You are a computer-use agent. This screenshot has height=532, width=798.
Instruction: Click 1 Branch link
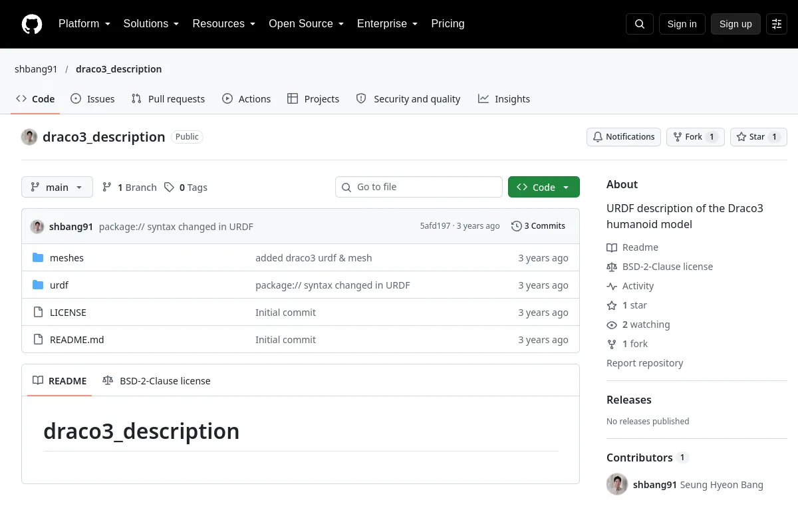130,188
